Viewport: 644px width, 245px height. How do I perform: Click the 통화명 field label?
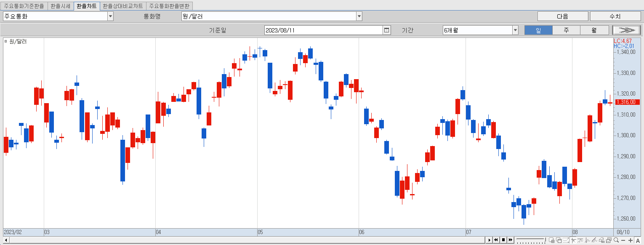tap(152, 16)
